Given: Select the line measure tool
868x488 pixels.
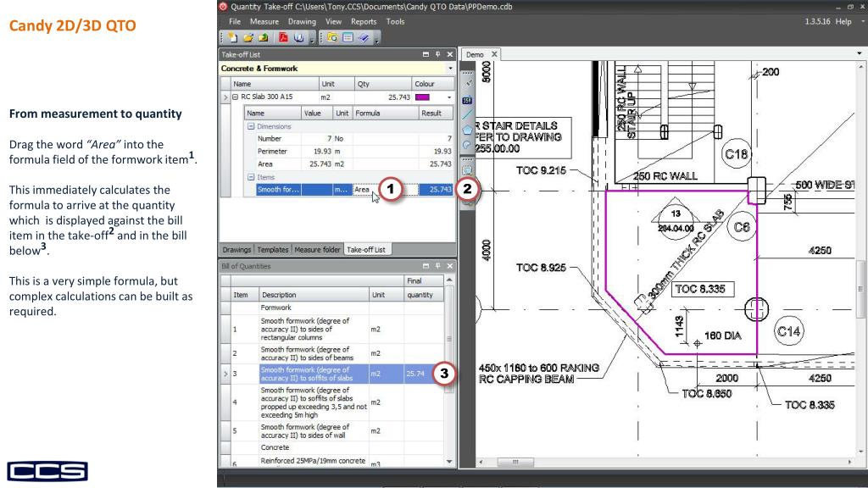Looking at the screenshot, I should 467,114.
